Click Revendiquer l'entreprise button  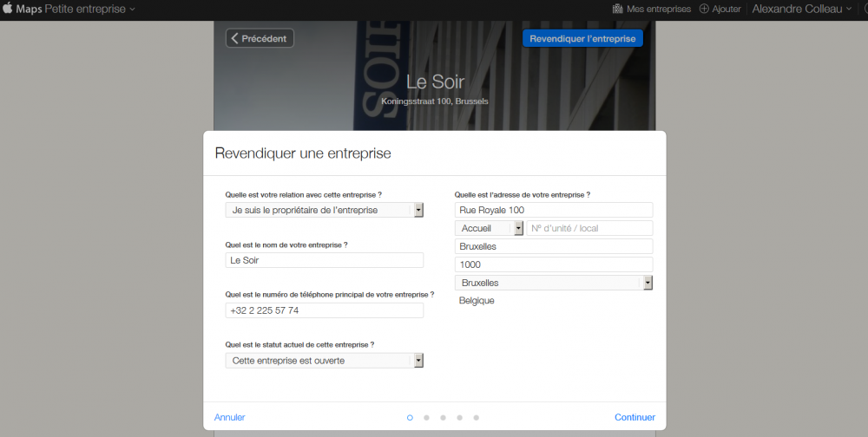(582, 38)
